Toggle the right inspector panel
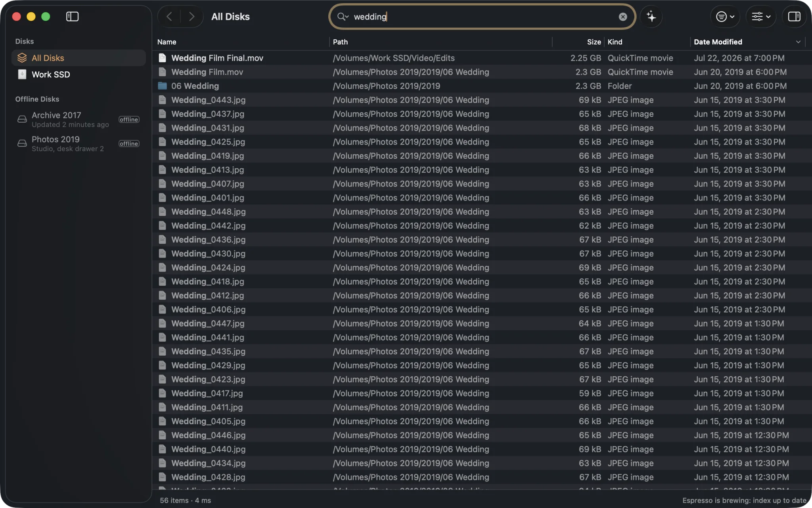The image size is (812, 508). 794,16
